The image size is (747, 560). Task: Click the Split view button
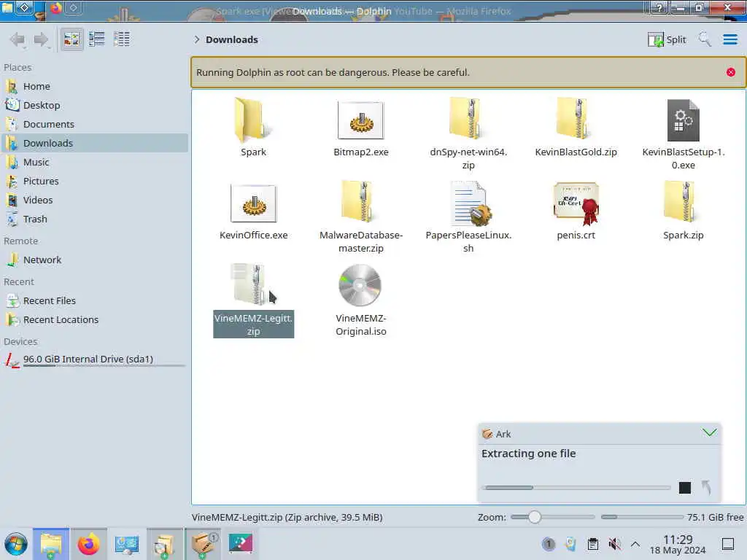pos(667,39)
